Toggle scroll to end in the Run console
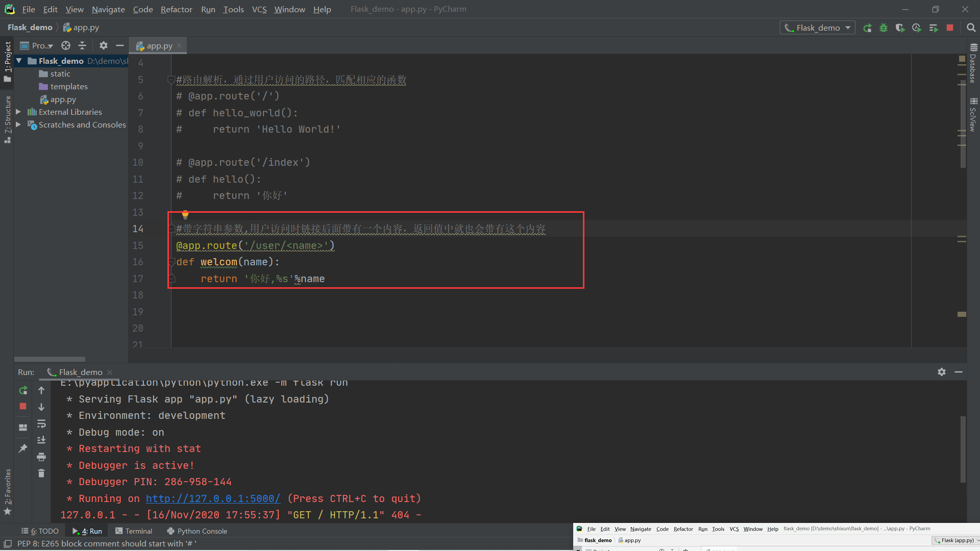The image size is (980, 551). pyautogui.click(x=41, y=440)
